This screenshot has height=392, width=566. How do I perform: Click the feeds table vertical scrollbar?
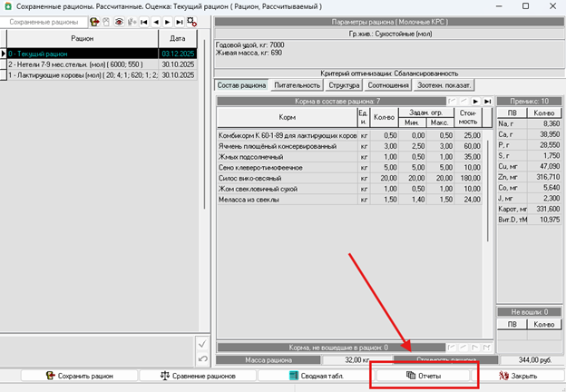pos(488,191)
